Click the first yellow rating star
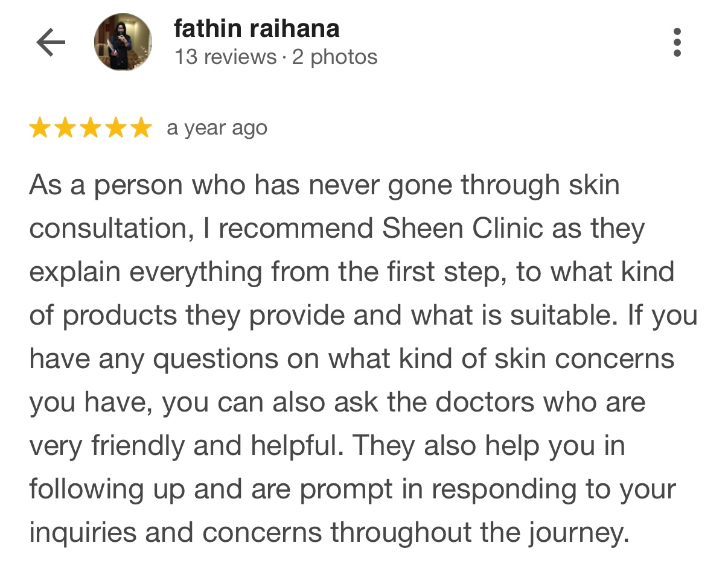 (40, 128)
